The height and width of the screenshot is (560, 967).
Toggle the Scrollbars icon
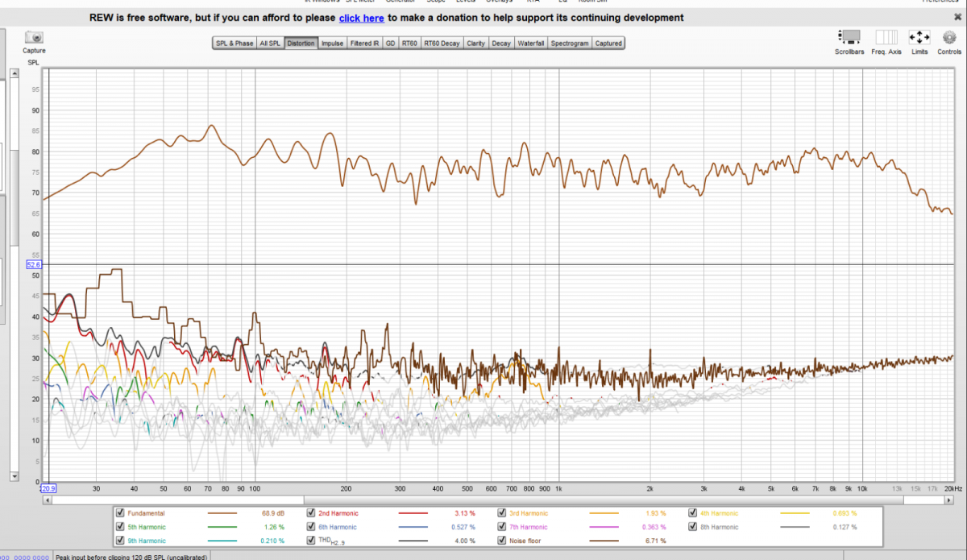click(x=850, y=37)
